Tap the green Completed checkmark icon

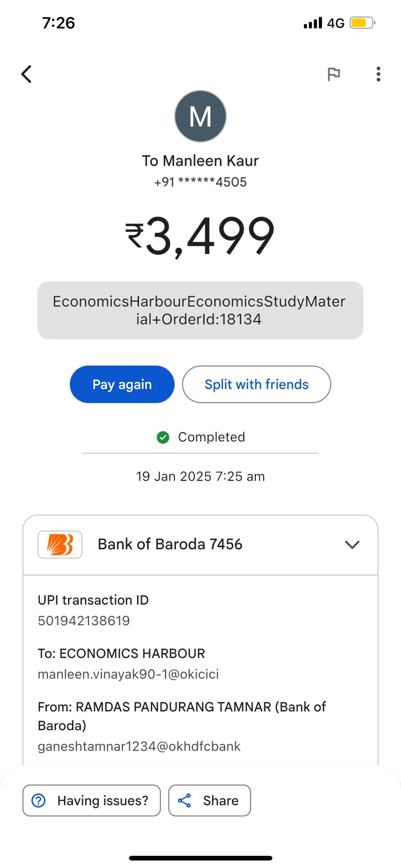(x=163, y=437)
